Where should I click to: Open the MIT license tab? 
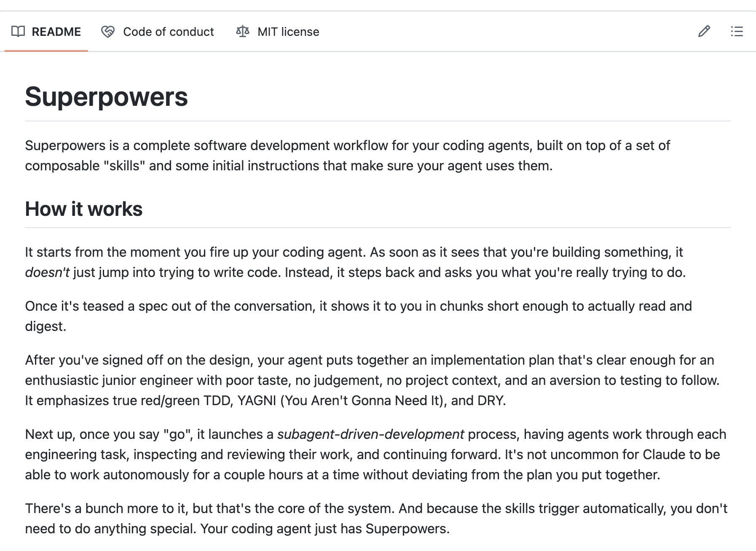tap(288, 31)
